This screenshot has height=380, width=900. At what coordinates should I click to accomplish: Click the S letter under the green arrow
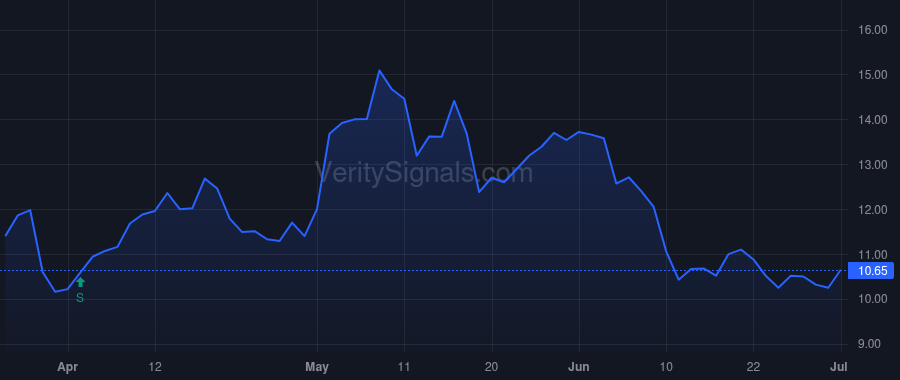[80, 298]
